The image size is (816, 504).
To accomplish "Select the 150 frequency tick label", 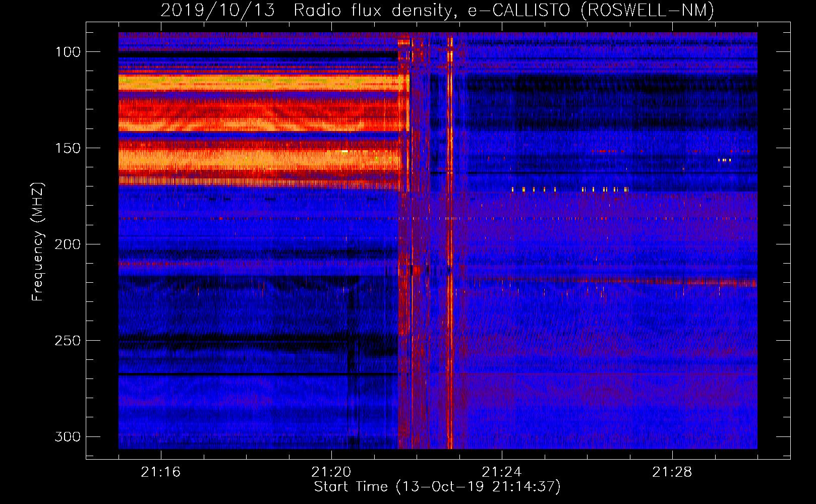I will pyautogui.click(x=68, y=148).
